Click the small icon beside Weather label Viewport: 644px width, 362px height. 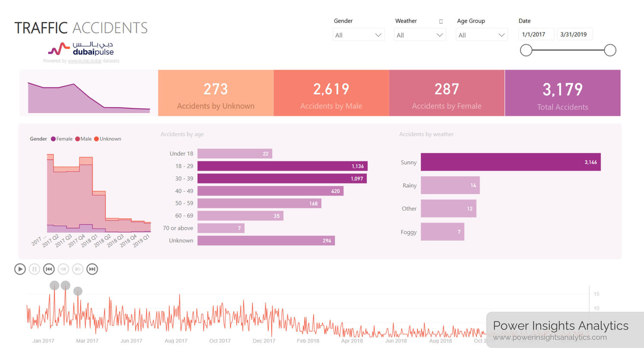click(x=441, y=21)
